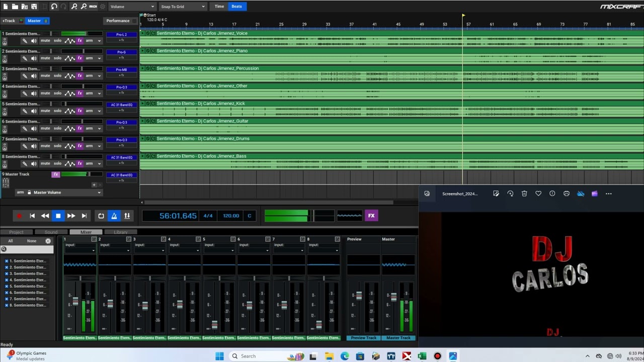
Task: Open the Input dropdown on mixer channel 8
Action: point(324,250)
